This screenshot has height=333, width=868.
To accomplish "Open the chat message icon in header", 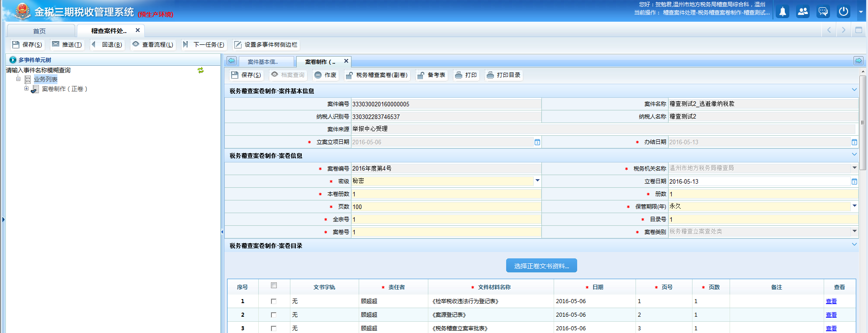I will 823,12.
